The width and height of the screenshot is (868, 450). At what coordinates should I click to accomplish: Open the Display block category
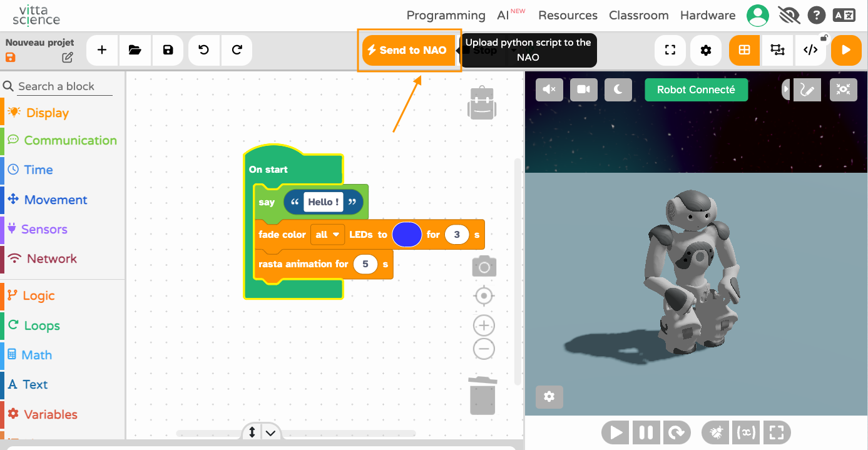(63, 113)
